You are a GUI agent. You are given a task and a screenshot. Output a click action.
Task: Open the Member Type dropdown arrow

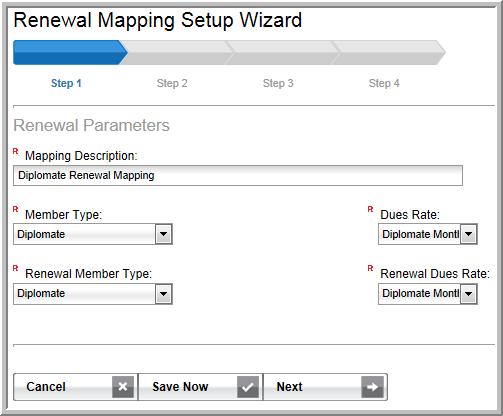[163, 234]
